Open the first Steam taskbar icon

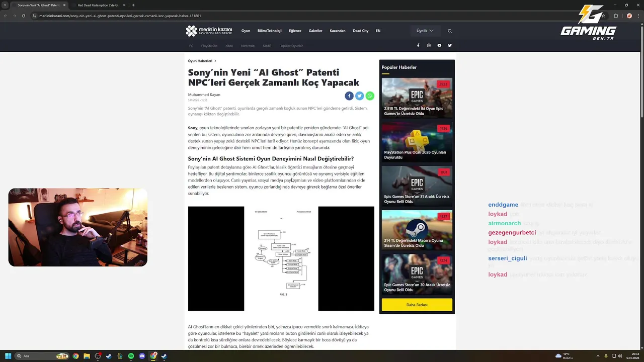[109, 356]
